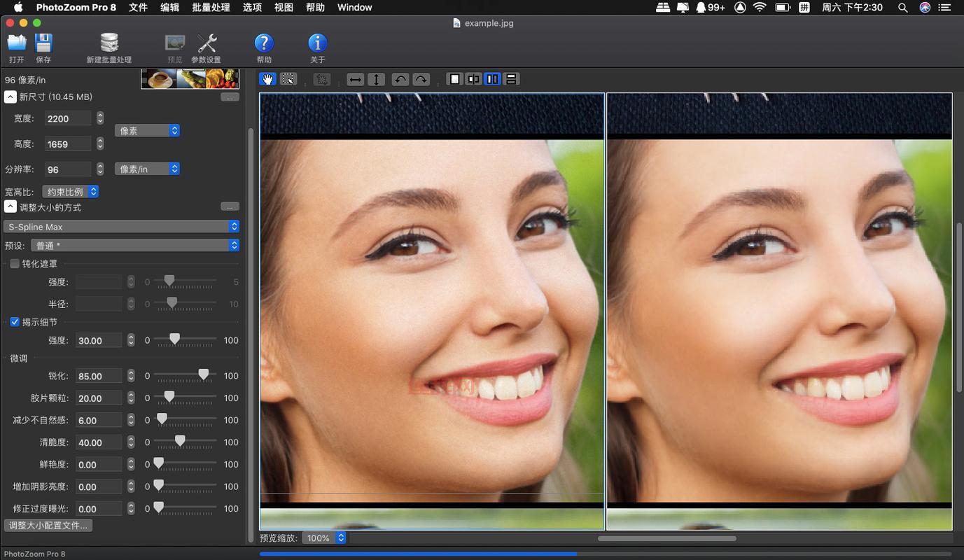Viewport: 964px width, 560px height.
Task: Open the 视图 menu
Action: [284, 7]
